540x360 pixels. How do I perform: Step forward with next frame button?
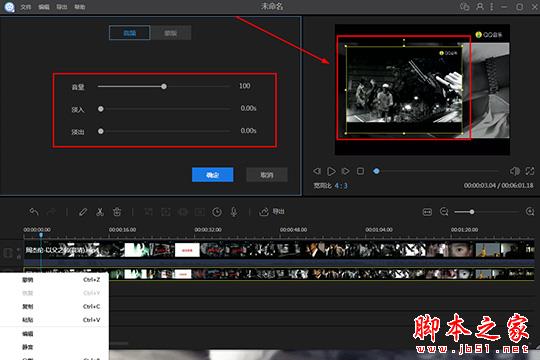pos(345,171)
